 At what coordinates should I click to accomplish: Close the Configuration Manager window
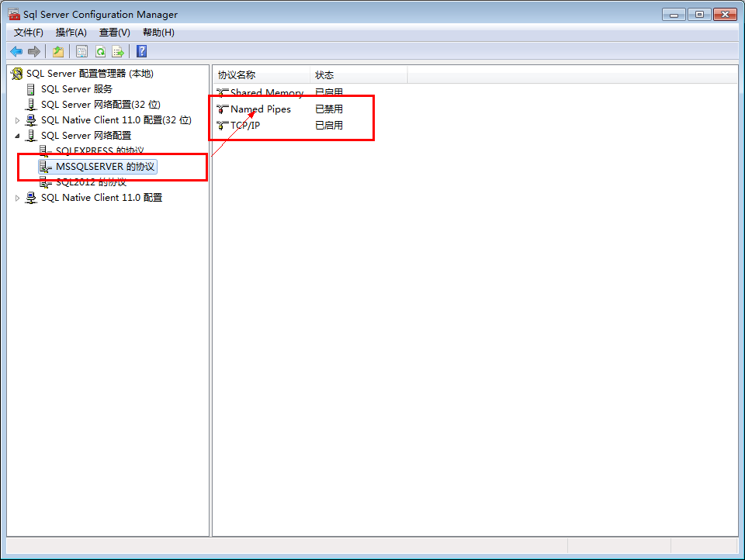pos(725,15)
